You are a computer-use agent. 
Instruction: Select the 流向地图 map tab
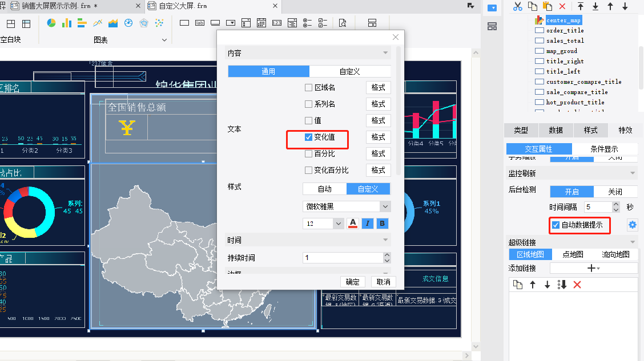pos(615,254)
